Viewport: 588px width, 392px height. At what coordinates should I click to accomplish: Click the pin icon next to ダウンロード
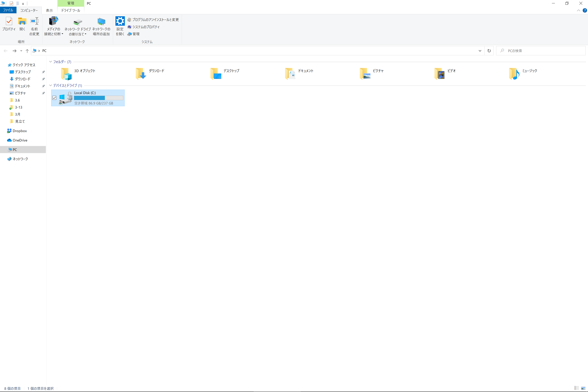pos(43,79)
